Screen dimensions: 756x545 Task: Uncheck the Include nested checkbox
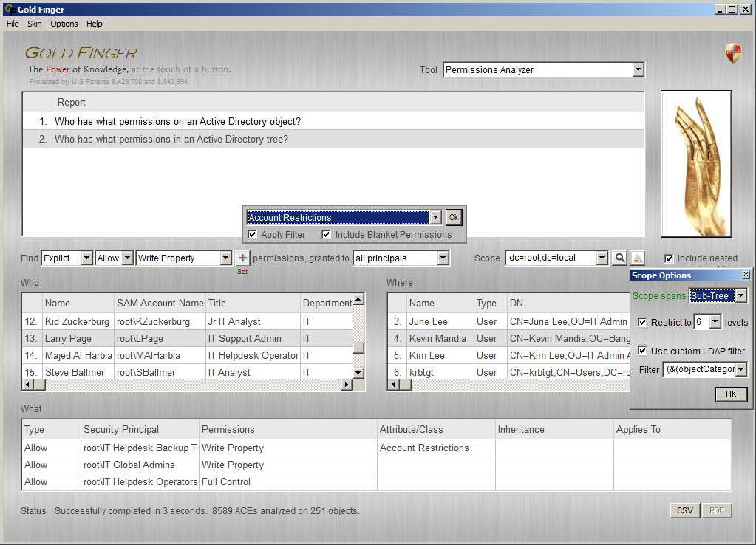point(668,258)
